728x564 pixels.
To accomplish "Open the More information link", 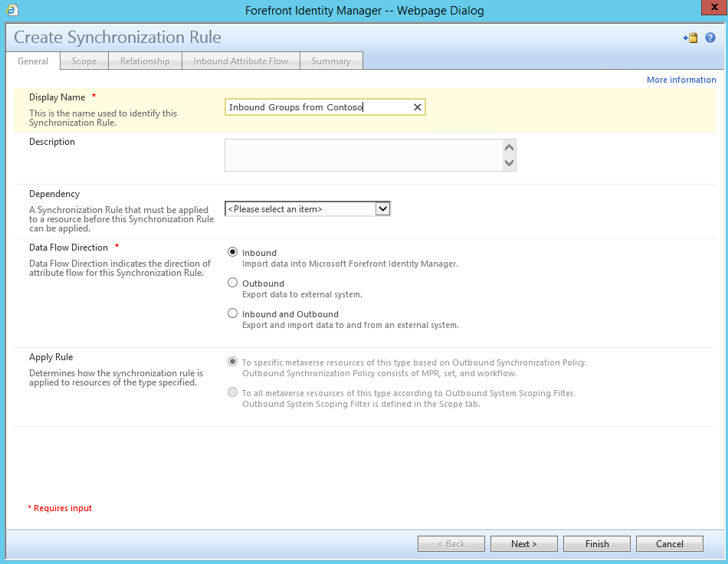I will (681, 80).
